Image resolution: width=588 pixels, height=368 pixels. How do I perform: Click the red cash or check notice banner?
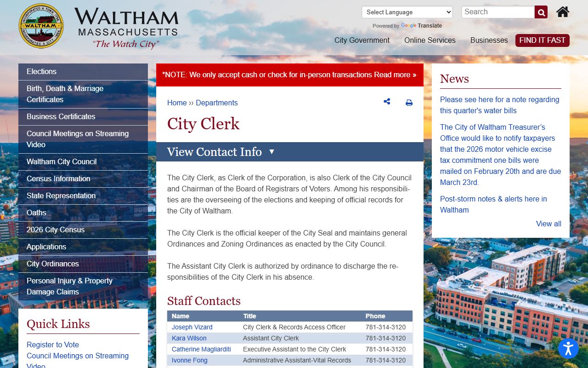point(290,75)
